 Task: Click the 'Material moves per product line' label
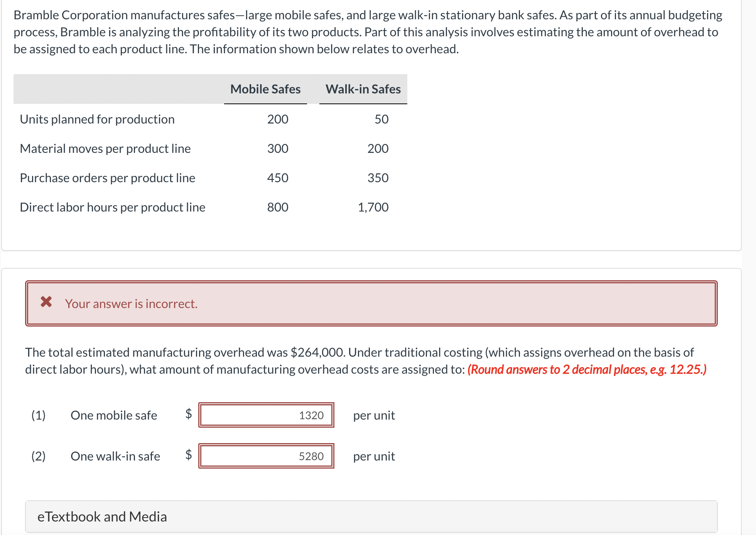(105, 149)
